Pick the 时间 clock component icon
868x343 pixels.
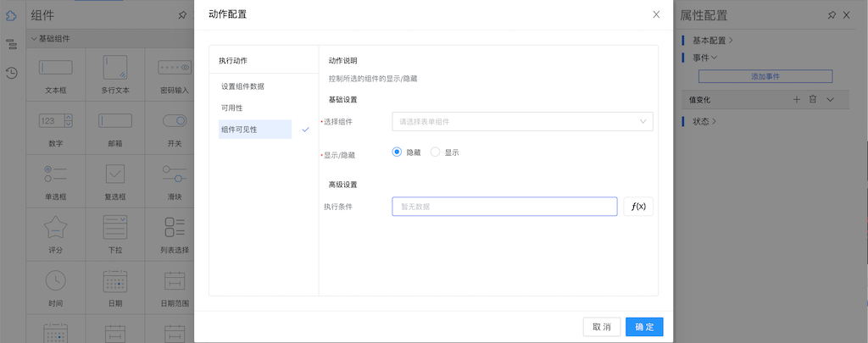[x=55, y=280]
